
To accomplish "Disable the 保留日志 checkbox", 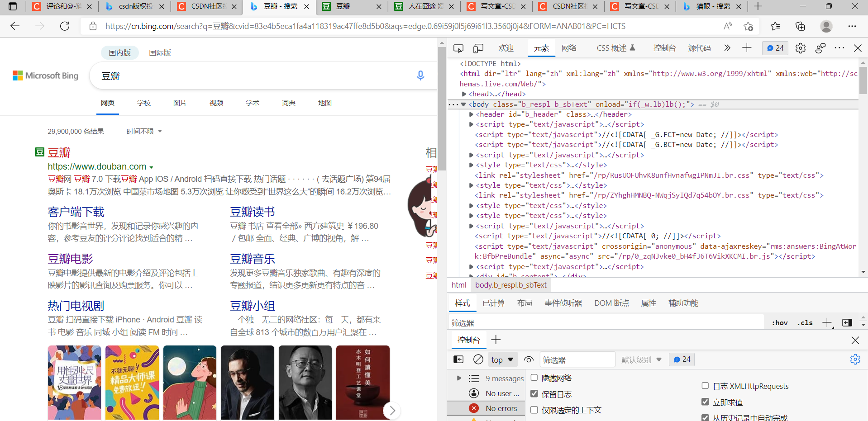I will (534, 394).
